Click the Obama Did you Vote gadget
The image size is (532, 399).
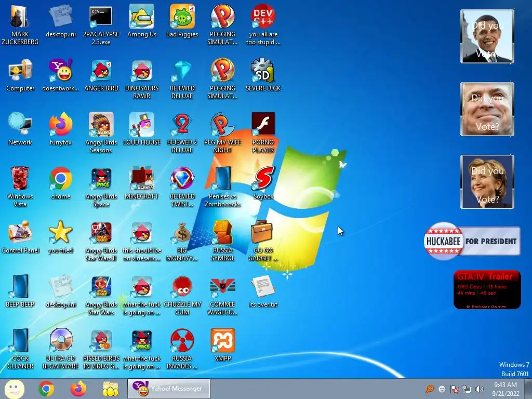click(487, 36)
